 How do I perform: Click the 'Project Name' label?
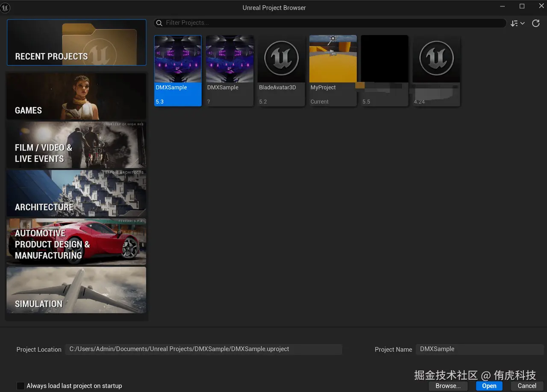pos(393,350)
